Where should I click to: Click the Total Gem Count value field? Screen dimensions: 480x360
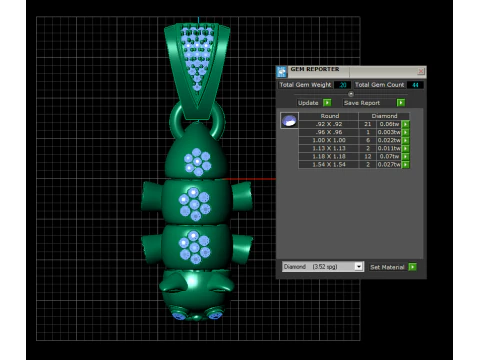415,85
